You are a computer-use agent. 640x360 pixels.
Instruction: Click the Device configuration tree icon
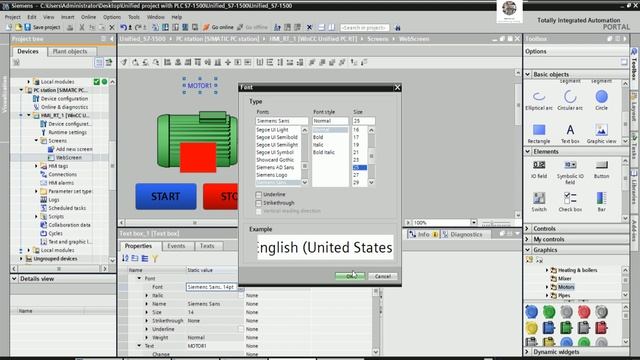point(36,98)
